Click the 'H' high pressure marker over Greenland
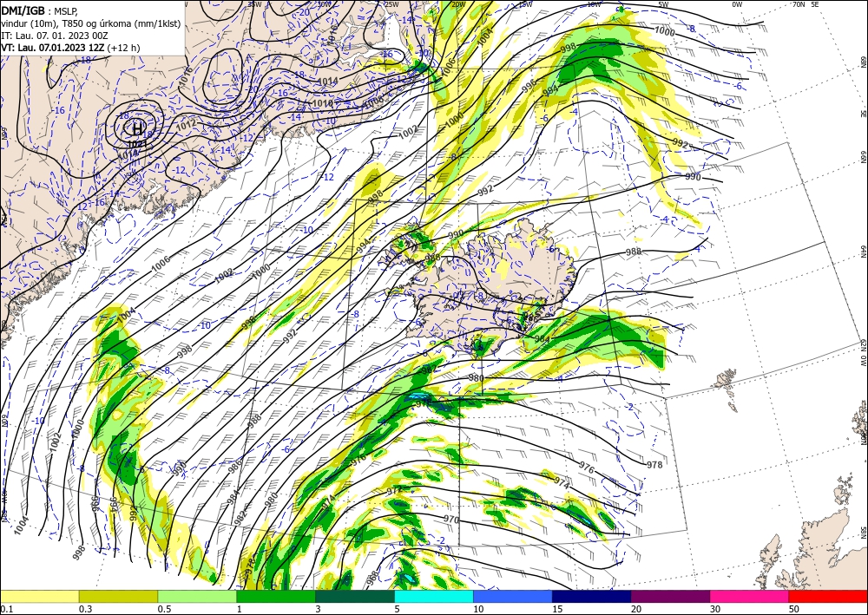 click(x=137, y=129)
